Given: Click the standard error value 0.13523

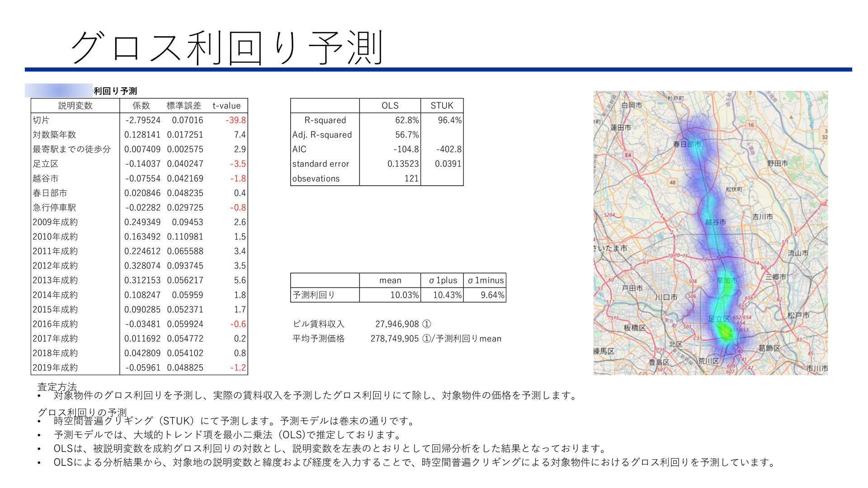Looking at the screenshot, I should (403, 164).
